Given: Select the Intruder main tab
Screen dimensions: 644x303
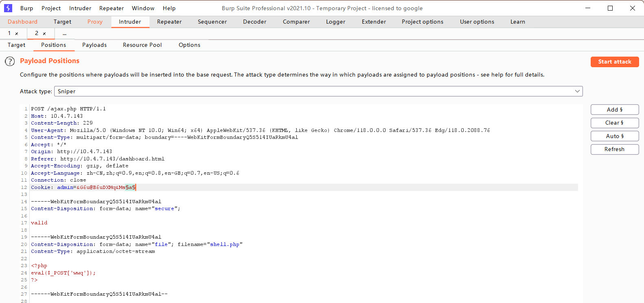Looking at the screenshot, I should pos(130,22).
